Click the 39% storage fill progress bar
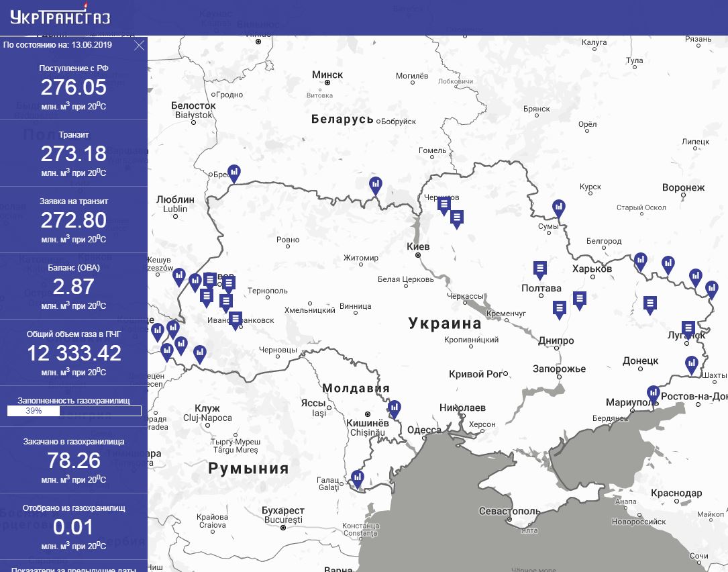 coord(74,411)
